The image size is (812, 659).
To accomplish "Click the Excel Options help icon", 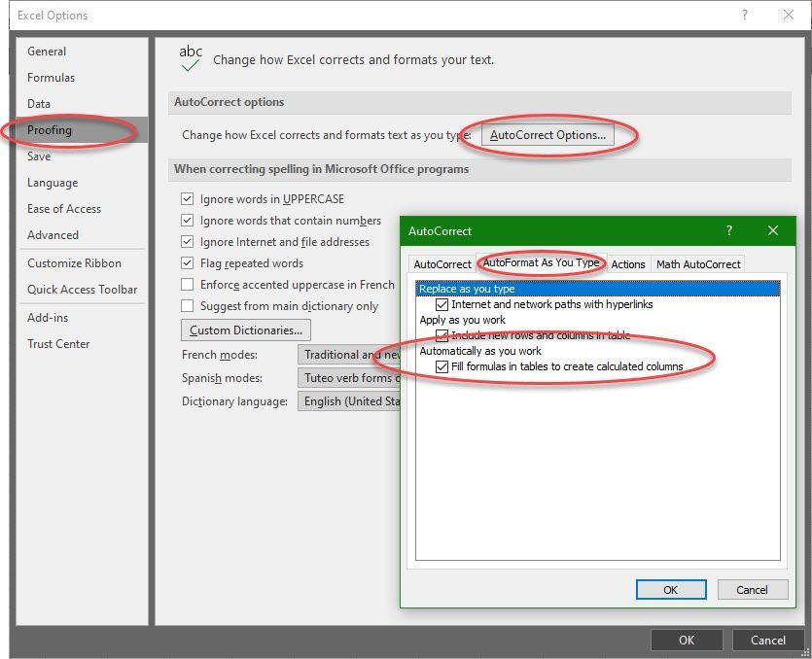I will pos(745,15).
